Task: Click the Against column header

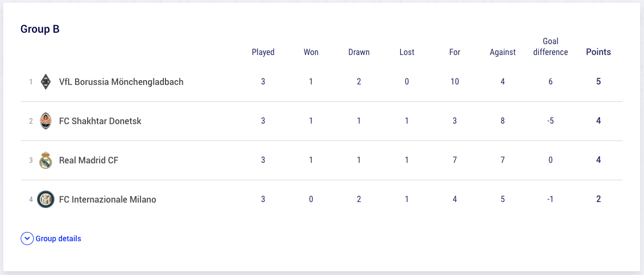Action: [502, 52]
